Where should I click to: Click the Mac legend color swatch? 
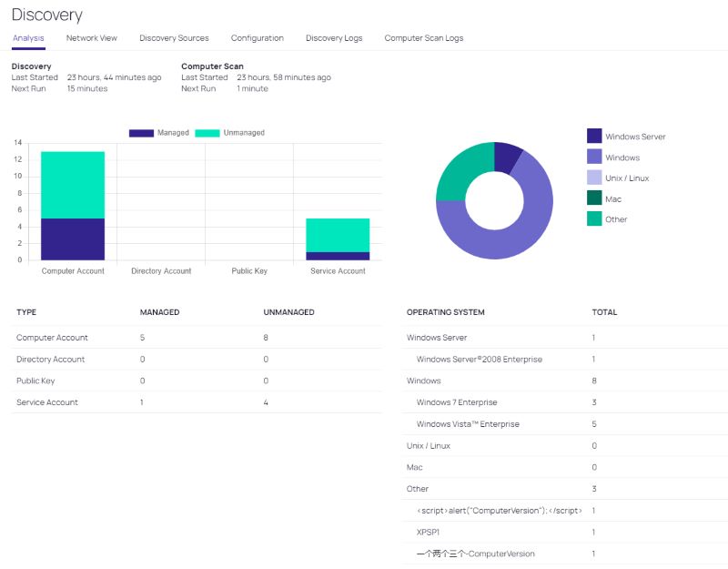[594, 198]
